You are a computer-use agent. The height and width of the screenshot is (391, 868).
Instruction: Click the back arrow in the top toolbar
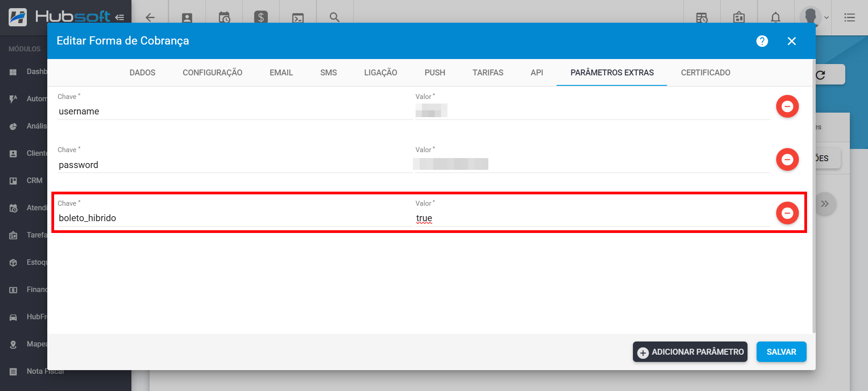pyautogui.click(x=150, y=18)
